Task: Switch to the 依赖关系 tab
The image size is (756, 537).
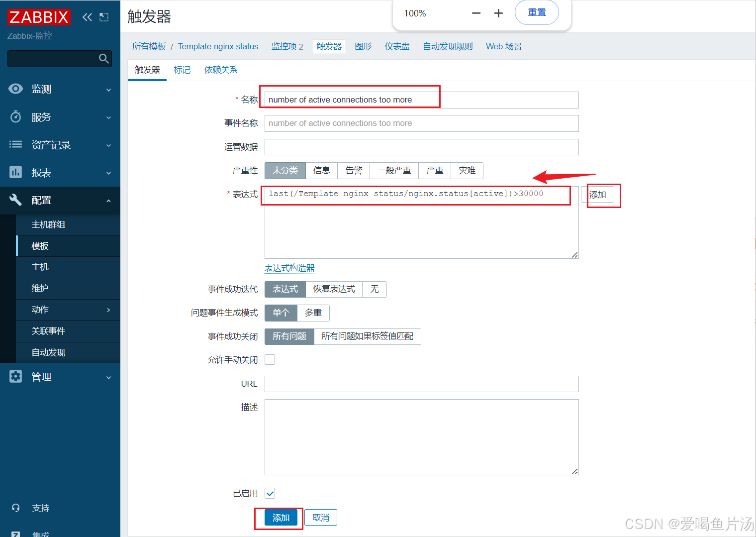Action: pyautogui.click(x=221, y=70)
